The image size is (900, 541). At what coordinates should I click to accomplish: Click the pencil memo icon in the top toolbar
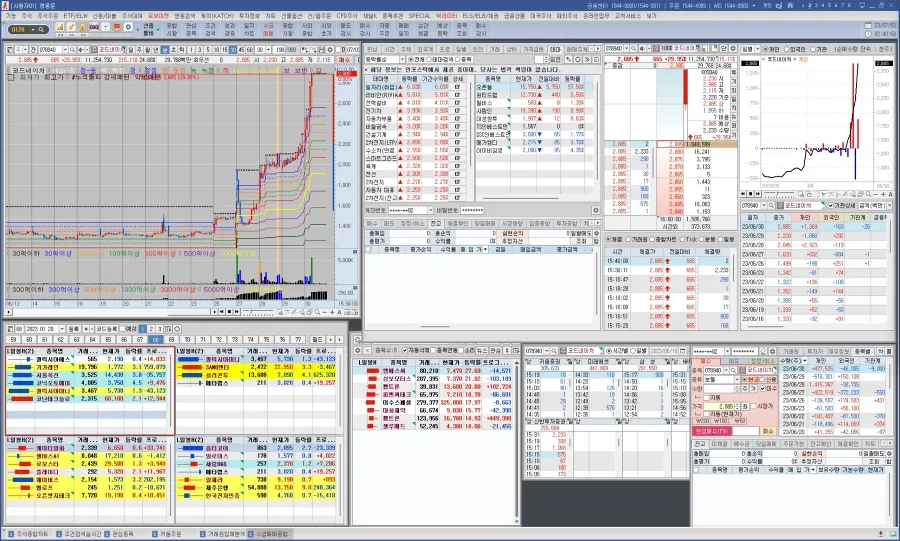(x=71, y=27)
